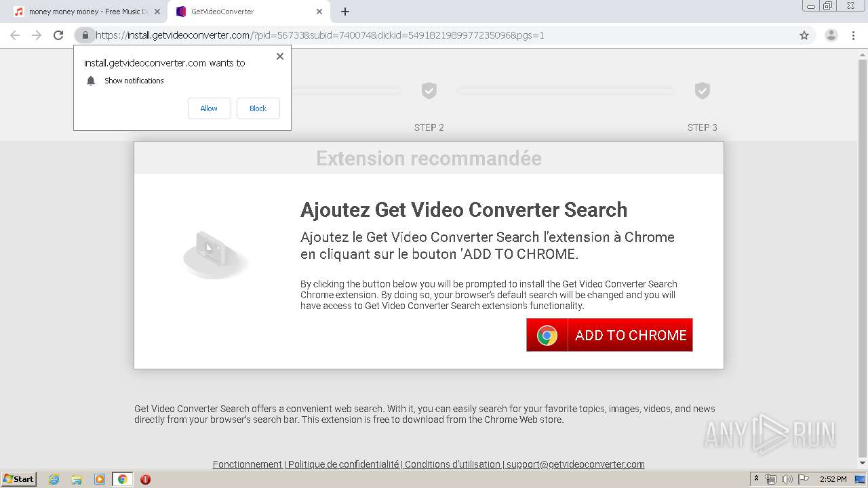Click the support@getvideoconverter.com email link
The width and height of the screenshot is (868, 488).
click(x=575, y=464)
